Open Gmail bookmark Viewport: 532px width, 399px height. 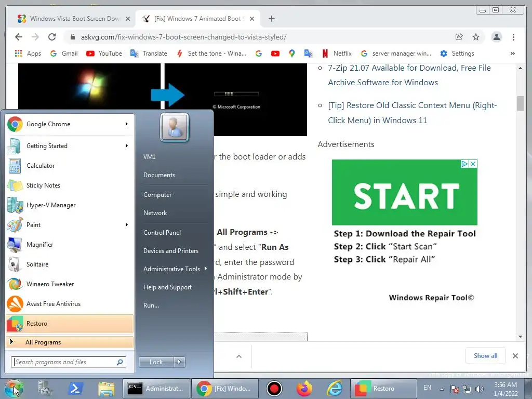64,54
